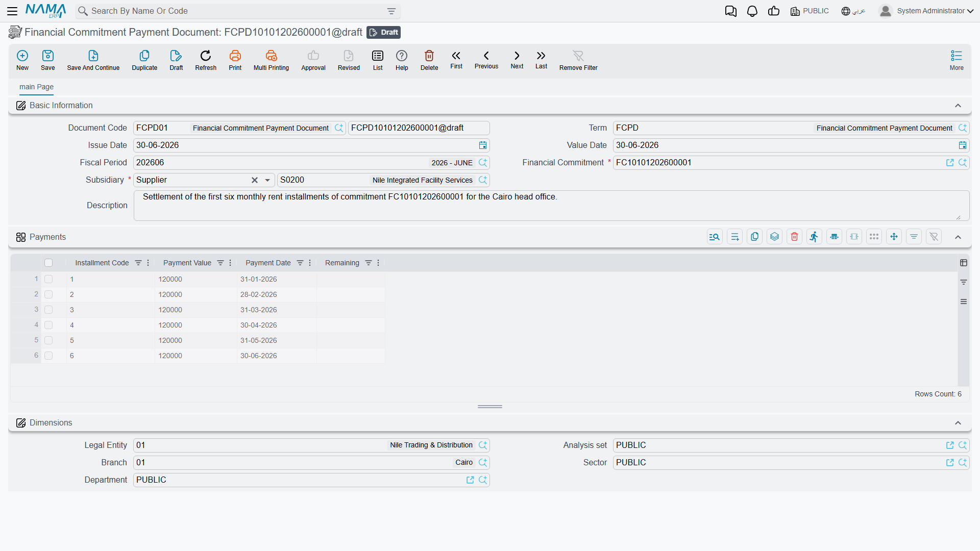Open Remaining column filter
This screenshot has height=551, width=980.
coord(369,263)
